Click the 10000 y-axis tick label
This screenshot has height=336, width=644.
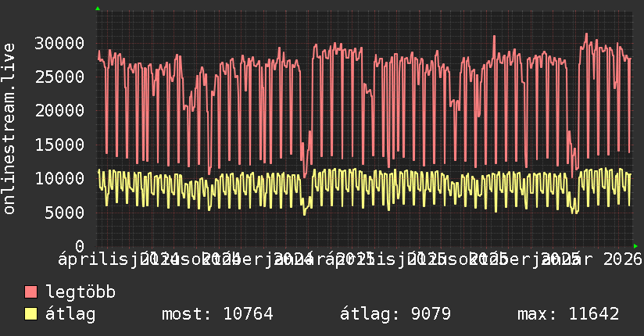click(x=59, y=178)
